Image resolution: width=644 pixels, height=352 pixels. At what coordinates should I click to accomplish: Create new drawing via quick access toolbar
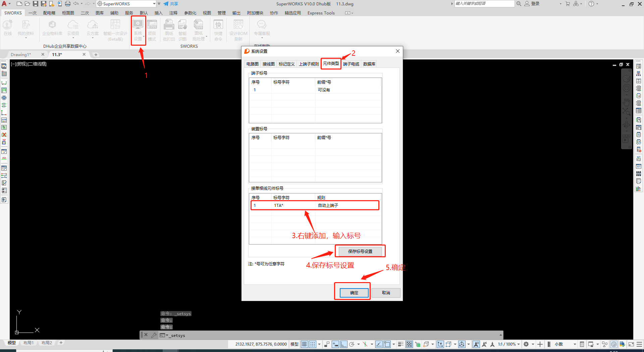pyautogui.click(x=19, y=4)
